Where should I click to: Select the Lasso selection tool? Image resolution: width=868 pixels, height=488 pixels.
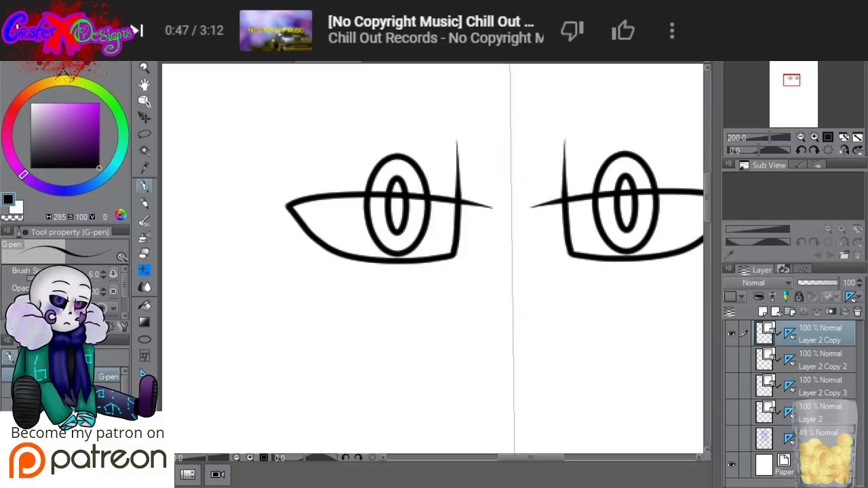pyautogui.click(x=144, y=134)
